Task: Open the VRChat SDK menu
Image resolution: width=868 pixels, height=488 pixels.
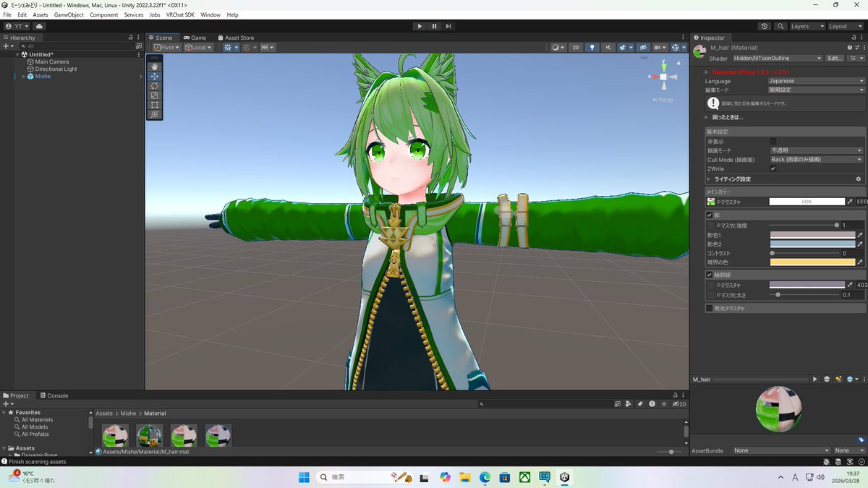Action: 181,14
